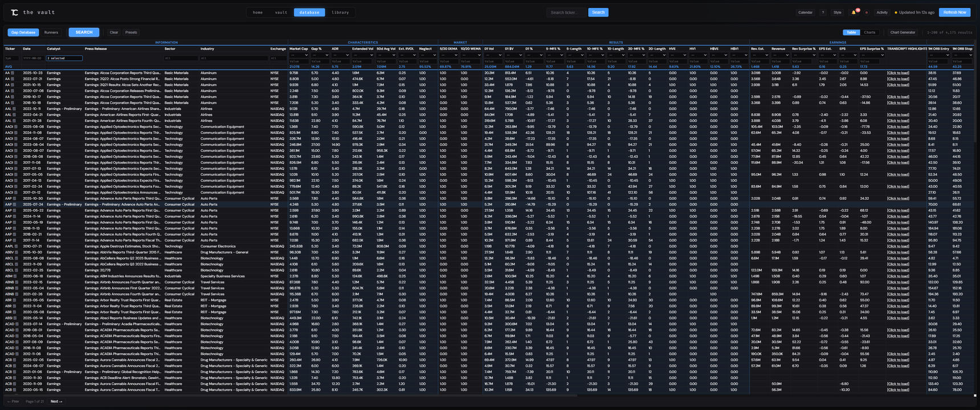
Task: Click square icon beside AAP in 2025-10-30 row
Action: tap(14, 199)
